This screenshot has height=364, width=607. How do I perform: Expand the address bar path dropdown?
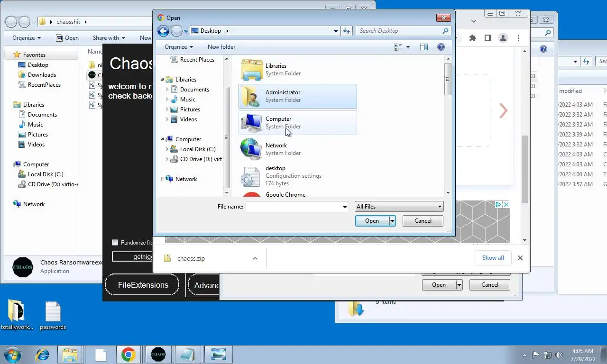336,31
